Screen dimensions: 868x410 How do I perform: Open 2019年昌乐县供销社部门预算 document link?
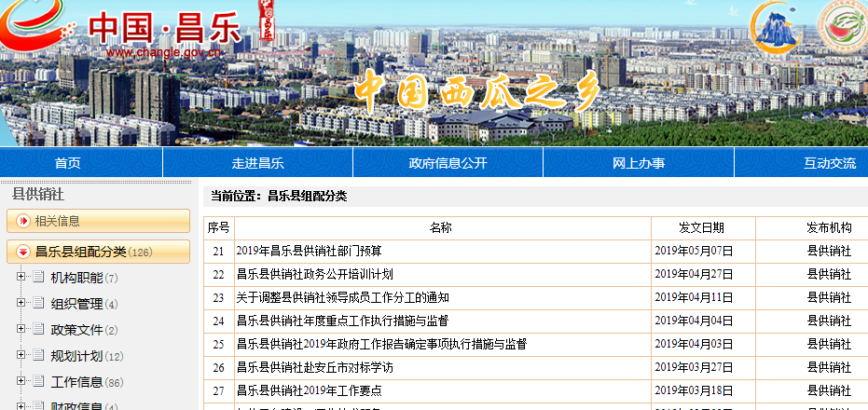(x=309, y=251)
